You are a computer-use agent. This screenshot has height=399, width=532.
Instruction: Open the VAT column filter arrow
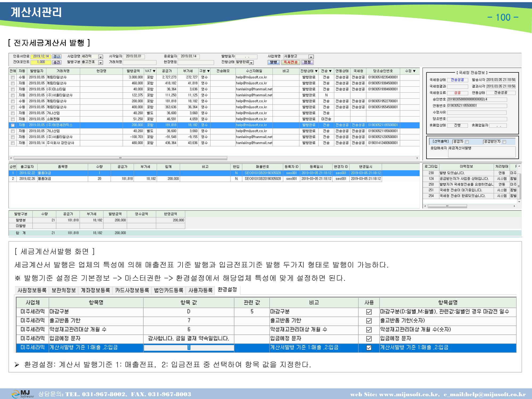(x=154, y=71)
